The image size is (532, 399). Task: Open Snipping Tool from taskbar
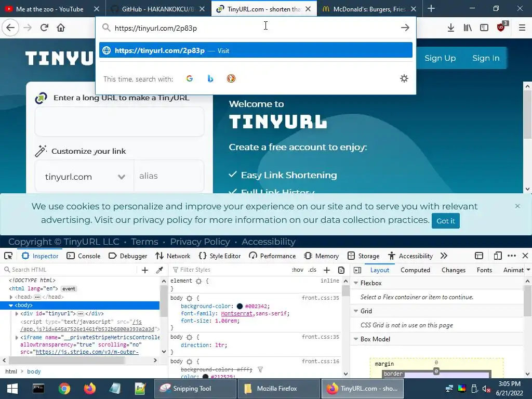coord(195,389)
